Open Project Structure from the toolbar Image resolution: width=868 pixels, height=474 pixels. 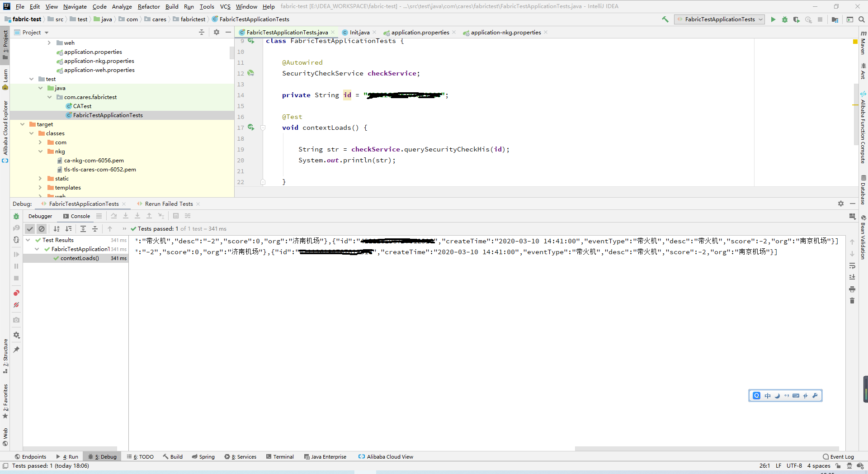pyautogui.click(x=835, y=19)
